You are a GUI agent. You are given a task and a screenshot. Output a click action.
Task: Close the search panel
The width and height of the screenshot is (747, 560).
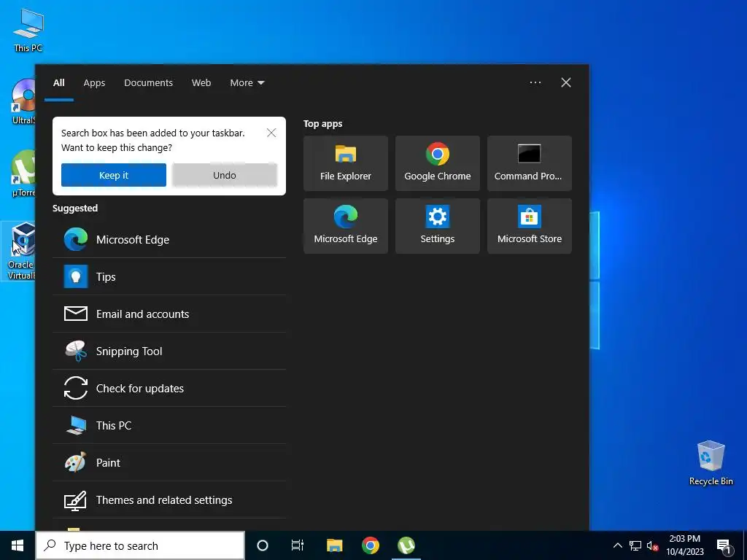pos(566,82)
